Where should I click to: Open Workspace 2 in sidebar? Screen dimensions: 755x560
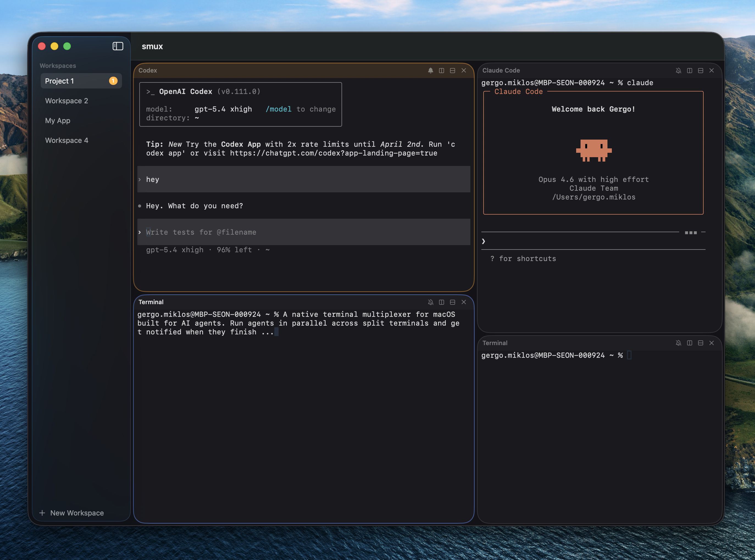pos(81,101)
